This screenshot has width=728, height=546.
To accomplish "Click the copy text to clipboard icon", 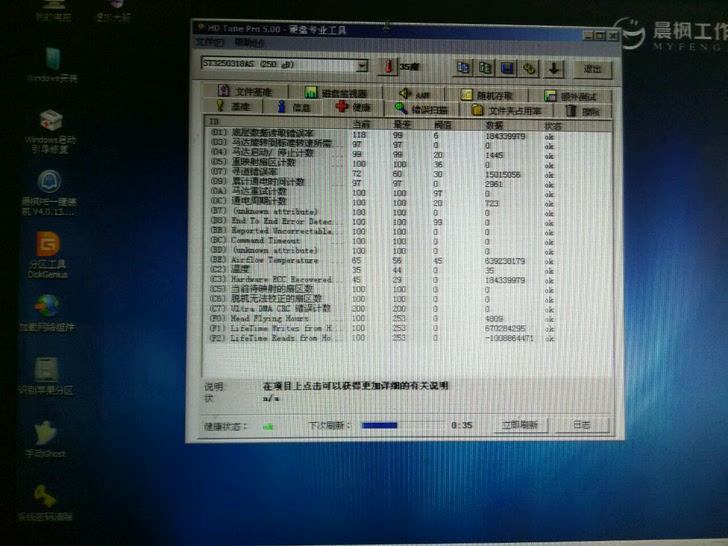I will [462, 68].
